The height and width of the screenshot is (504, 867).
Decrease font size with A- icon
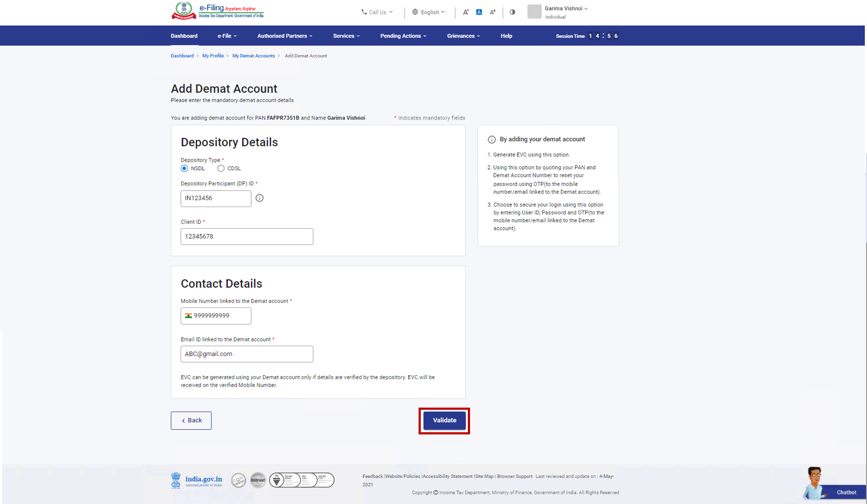(x=466, y=12)
